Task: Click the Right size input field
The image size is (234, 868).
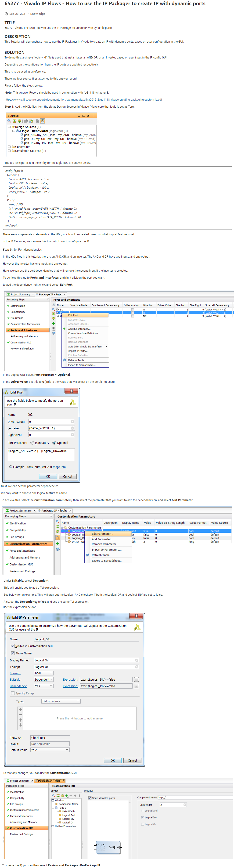Action: pyautogui.click(x=51, y=435)
